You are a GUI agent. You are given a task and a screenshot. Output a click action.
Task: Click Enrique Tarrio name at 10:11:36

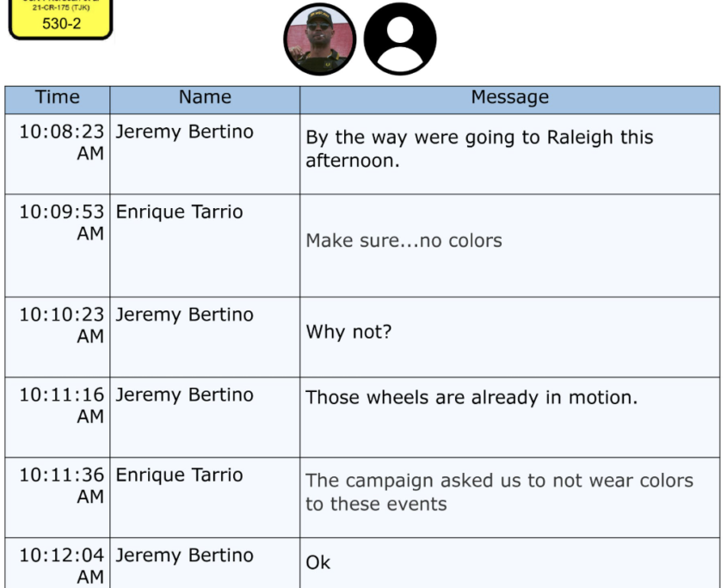point(180,475)
